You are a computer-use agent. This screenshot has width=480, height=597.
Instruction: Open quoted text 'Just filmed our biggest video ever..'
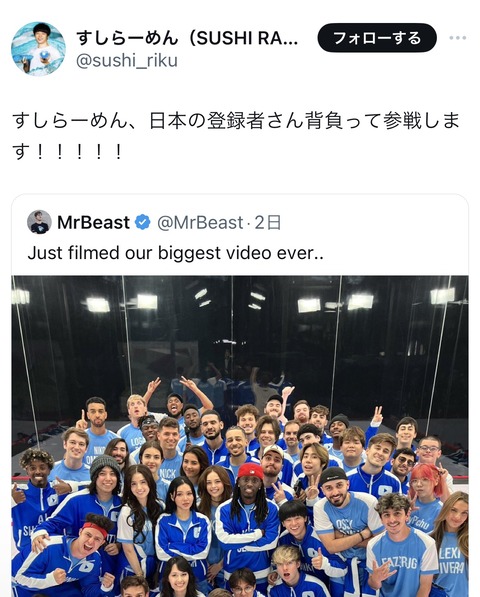pos(175,253)
